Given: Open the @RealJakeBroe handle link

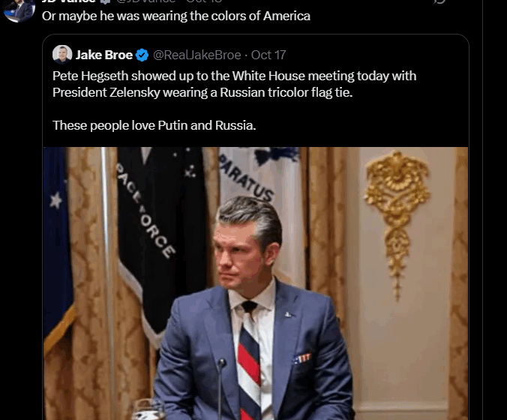Looking at the screenshot, I should point(197,55).
